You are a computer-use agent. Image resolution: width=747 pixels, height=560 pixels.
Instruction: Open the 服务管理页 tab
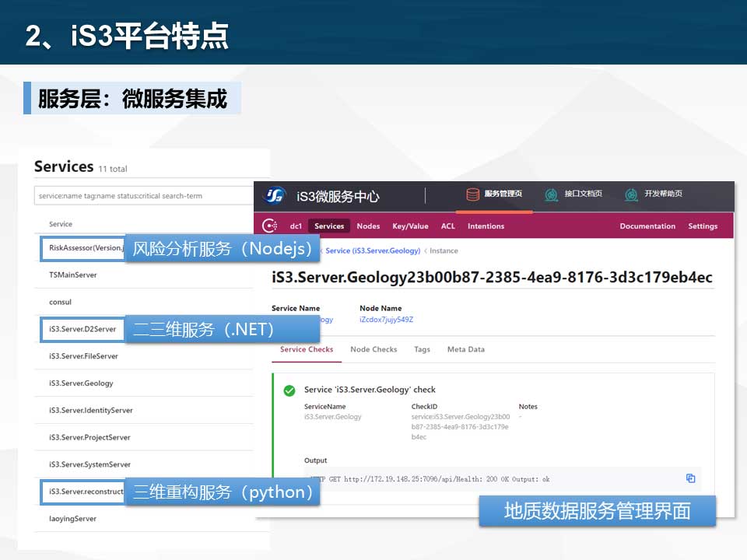tap(494, 194)
